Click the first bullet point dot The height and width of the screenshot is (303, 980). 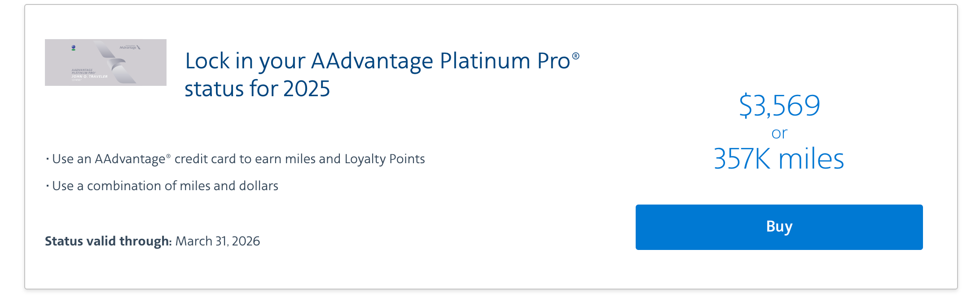(x=47, y=159)
